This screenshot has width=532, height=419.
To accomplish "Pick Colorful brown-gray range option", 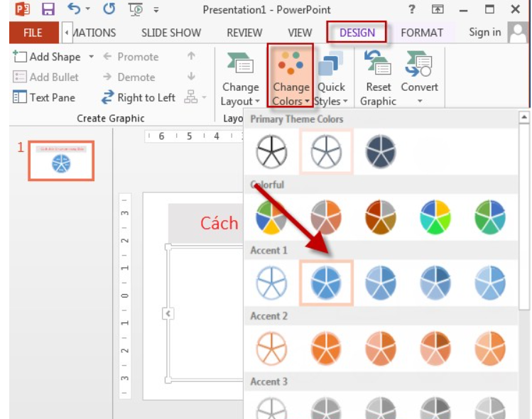I will [381, 217].
